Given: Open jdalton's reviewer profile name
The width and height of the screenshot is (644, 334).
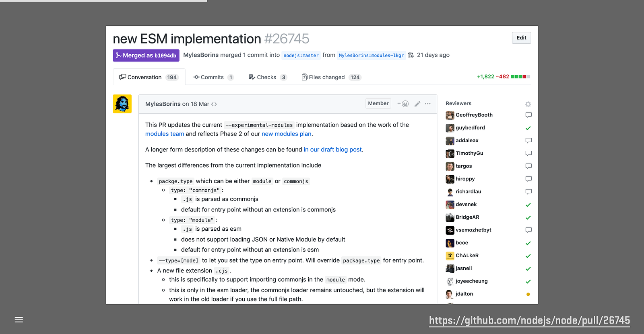Looking at the screenshot, I should [x=464, y=294].
